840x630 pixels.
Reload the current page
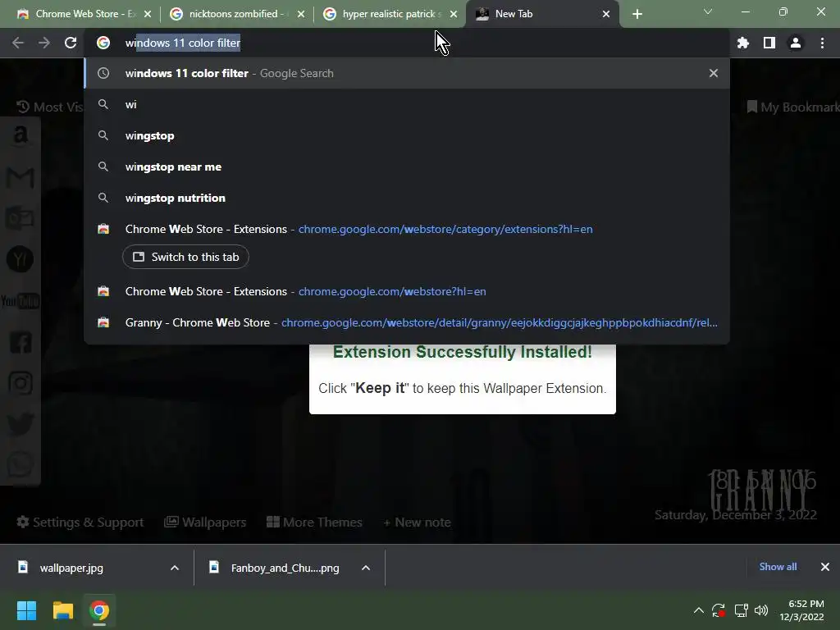point(71,43)
